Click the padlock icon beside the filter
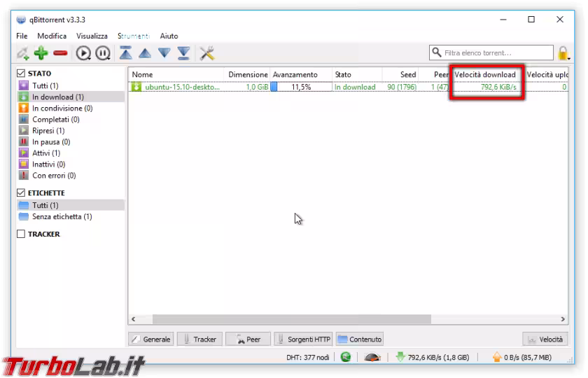Viewport: 588px width, 378px height. coord(563,53)
